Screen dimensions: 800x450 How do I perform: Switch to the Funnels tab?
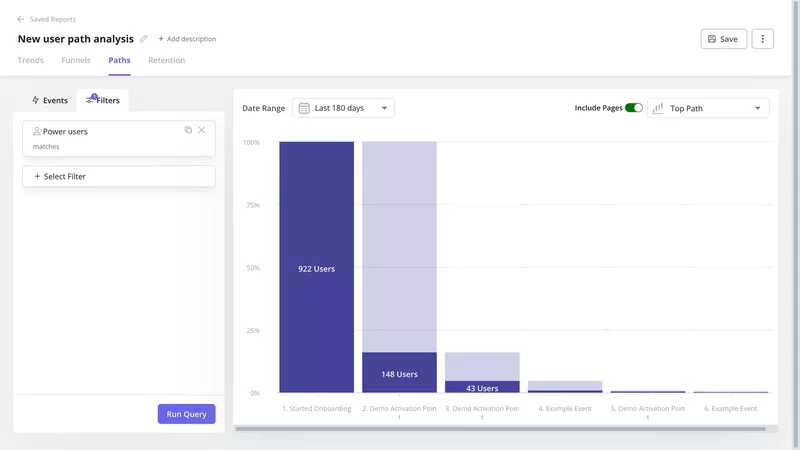tap(76, 61)
